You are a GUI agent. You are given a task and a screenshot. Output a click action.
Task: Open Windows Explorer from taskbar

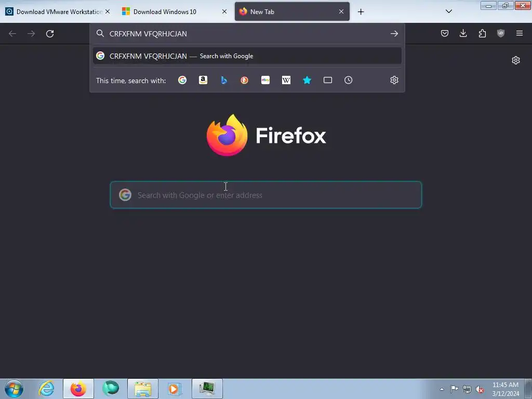(143, 389)
